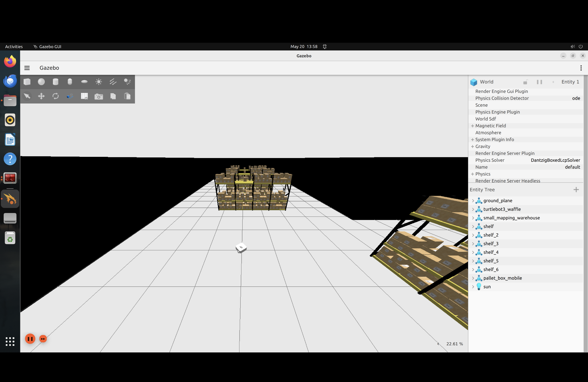The width and height of the screenshot is (588, 382).
Task: Open the hamburger menu
Action: pyautogui.click(x=27, y=68)
